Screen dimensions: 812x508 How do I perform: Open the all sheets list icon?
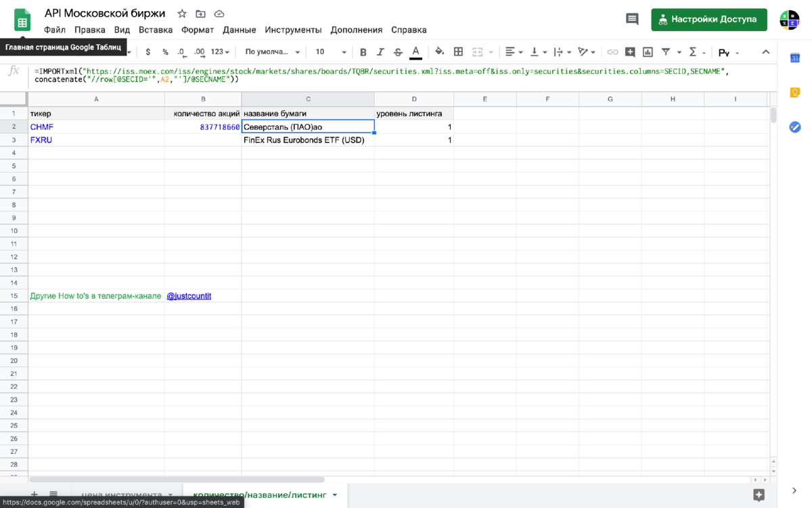point(53,495)
